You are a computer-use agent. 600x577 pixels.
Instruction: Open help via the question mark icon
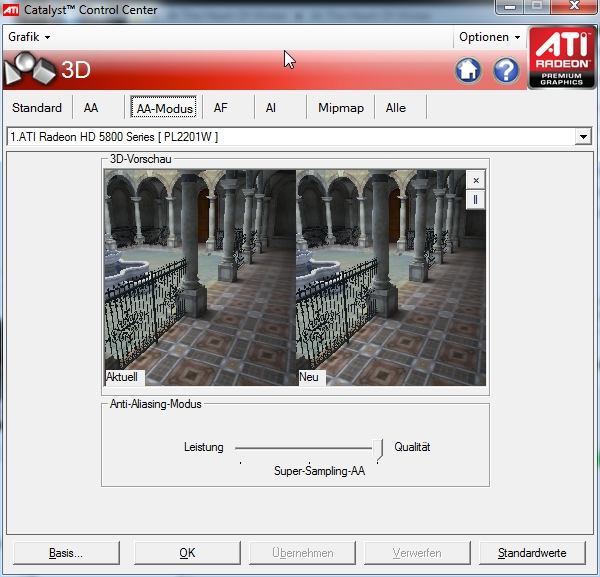(x=506, y=70)
